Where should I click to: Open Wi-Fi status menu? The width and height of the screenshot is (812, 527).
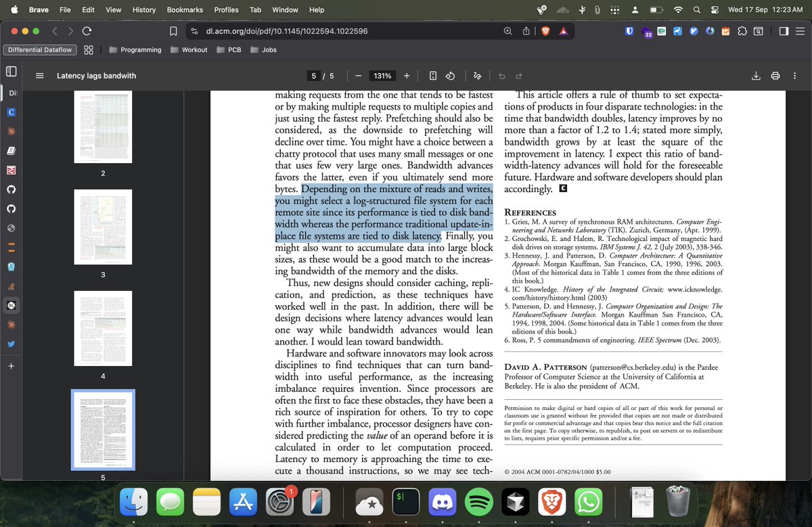(677, 9)
